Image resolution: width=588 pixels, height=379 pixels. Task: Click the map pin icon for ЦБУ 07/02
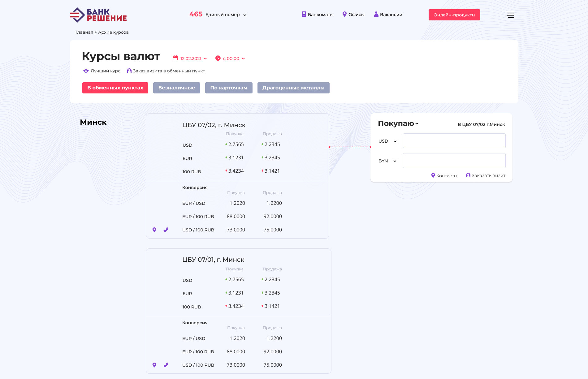coord(154,230)
